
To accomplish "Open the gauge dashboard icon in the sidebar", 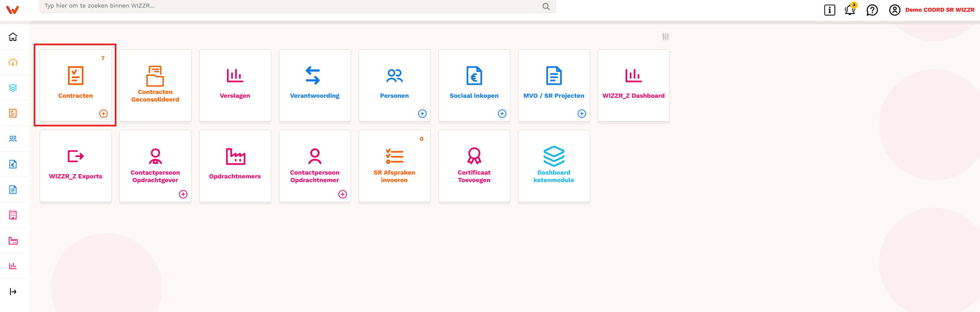I will click(x=13, y=63).
